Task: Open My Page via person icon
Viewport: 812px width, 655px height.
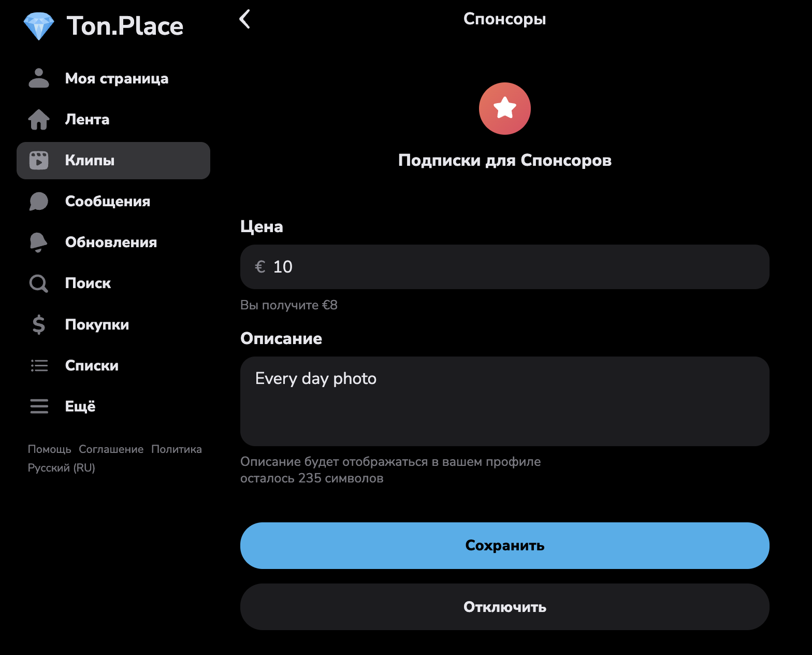Action: click(x=39, y=78)
